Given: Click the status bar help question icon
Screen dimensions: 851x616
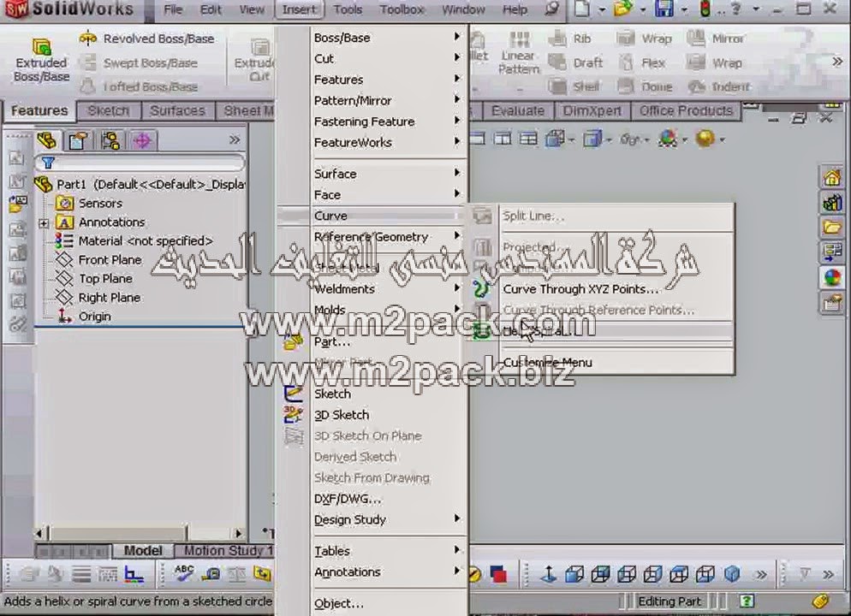Looking at the screenshot, I should [x=747, y=601].
